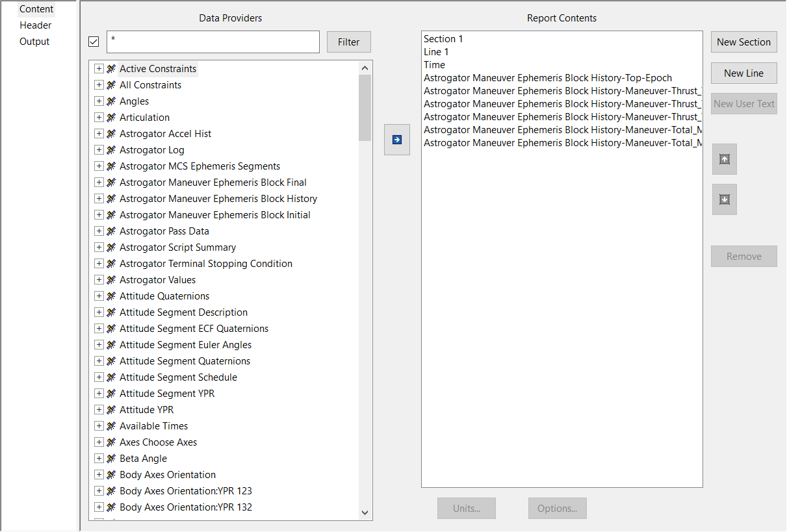Viewport: 787px width, 532px height.
Task: Click the Data Providers scrollbar up arrow
Action: (x=365, y=68)
